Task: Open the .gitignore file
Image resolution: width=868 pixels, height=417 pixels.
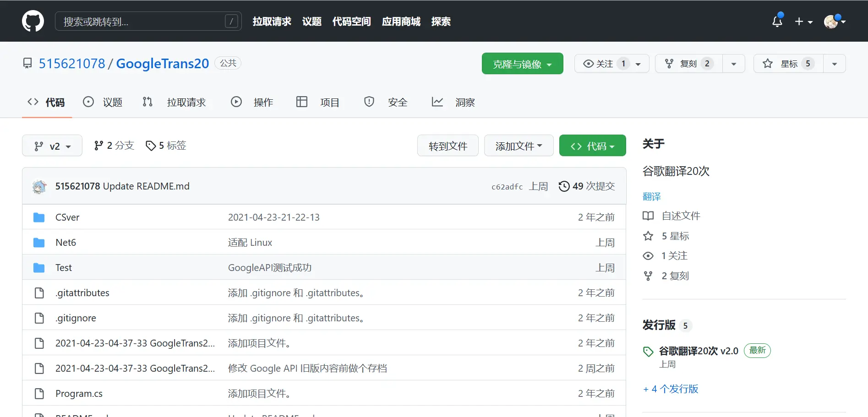Action: [76, 318]
